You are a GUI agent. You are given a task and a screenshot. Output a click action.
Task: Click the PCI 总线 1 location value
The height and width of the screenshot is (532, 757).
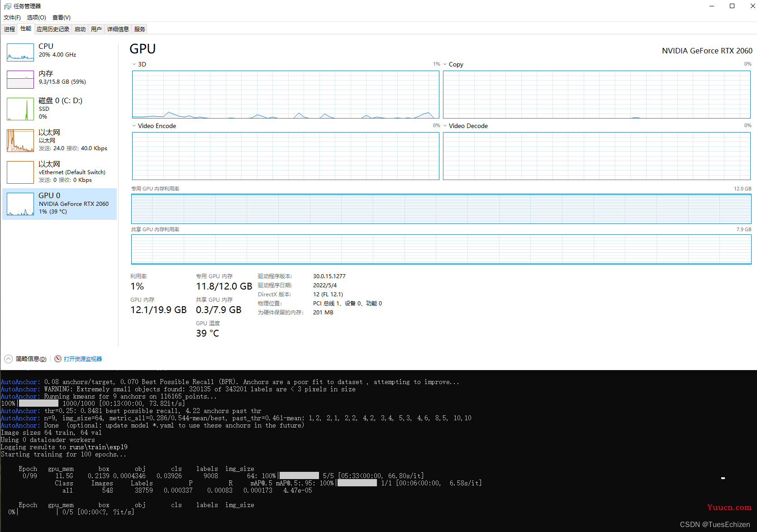pos(348,303)
